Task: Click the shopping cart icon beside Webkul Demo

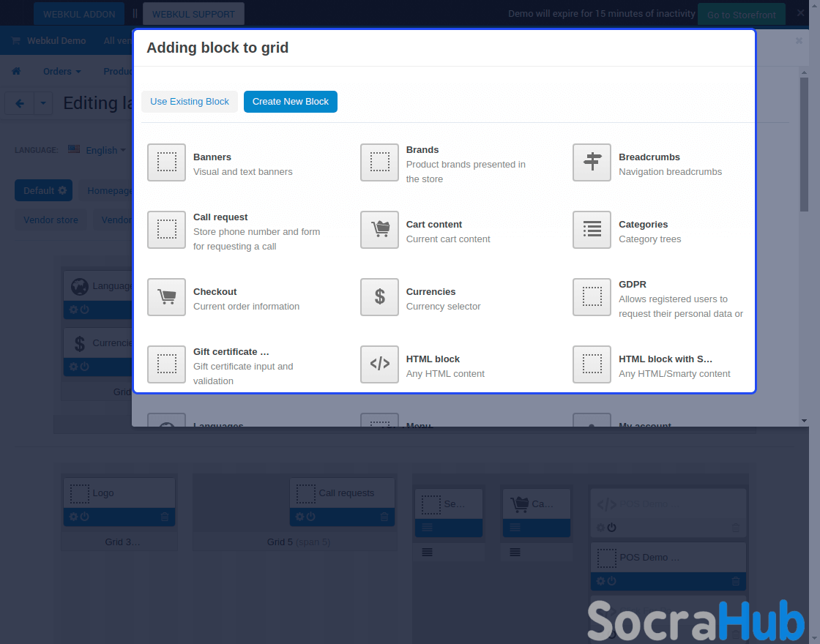Action: tap(15, 41)
